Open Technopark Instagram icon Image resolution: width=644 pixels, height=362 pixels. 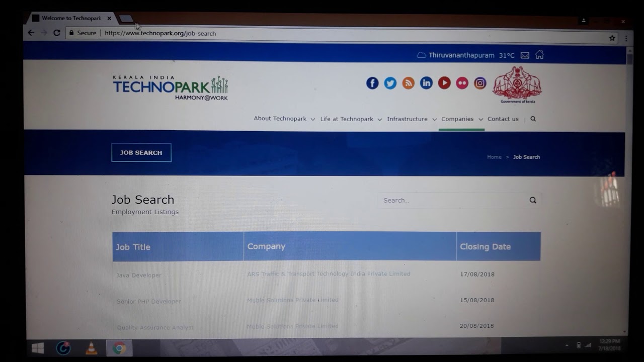pyautogui.click(x=480, y=83)
